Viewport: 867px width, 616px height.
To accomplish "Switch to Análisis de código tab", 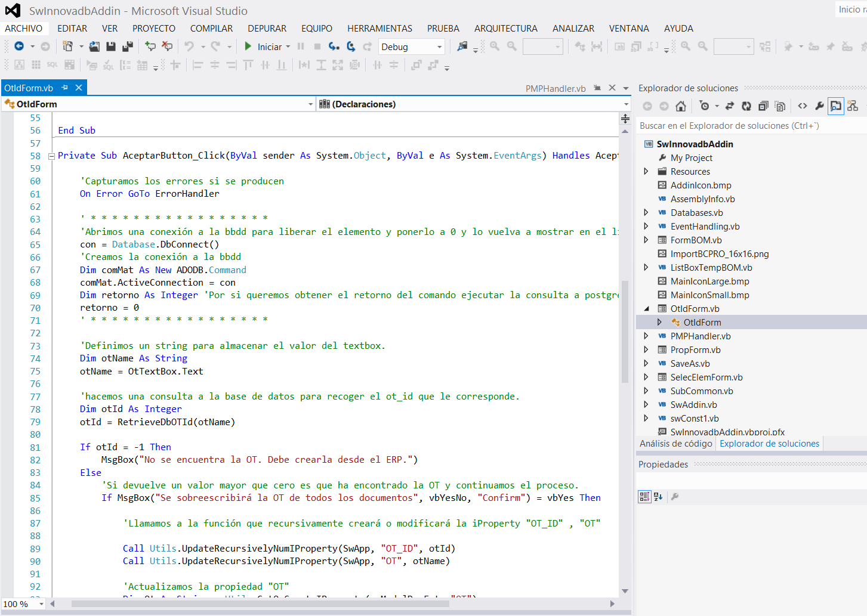I will 675,444.
